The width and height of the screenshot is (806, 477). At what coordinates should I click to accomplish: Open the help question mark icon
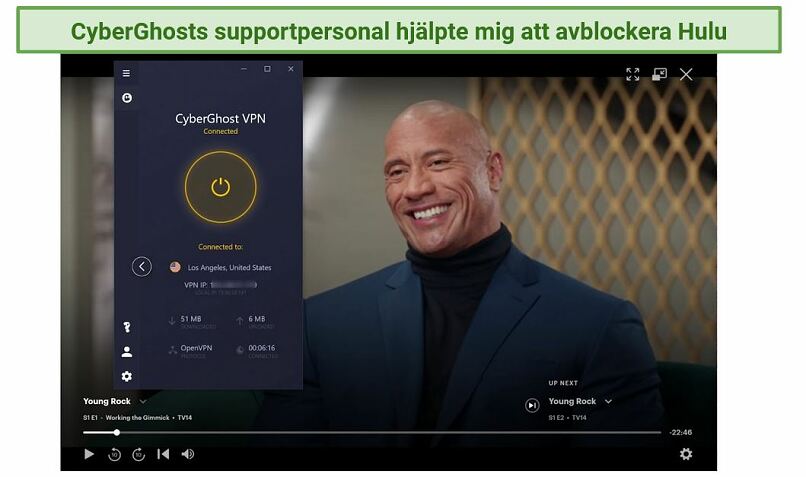point(126,327)
